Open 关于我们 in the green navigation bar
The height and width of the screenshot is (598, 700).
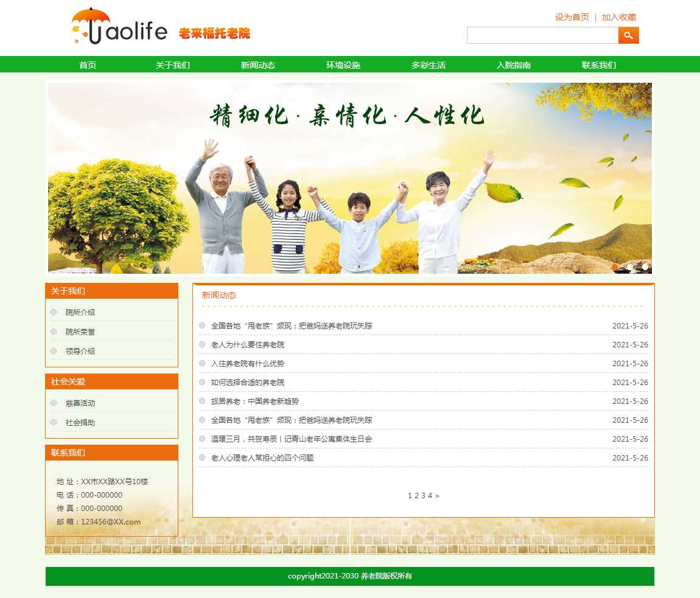tap(173, 65)
